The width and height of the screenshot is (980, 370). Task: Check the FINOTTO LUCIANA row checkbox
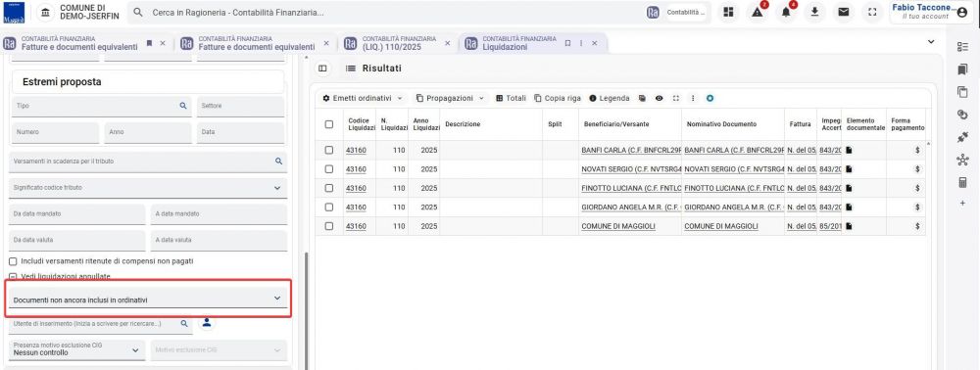(x=329, y=188)
